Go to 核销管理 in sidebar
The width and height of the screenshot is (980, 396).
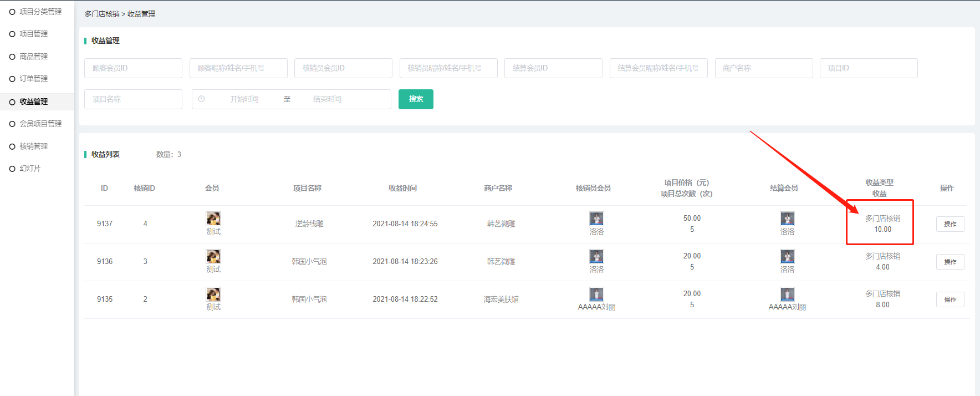click(33, 146)
